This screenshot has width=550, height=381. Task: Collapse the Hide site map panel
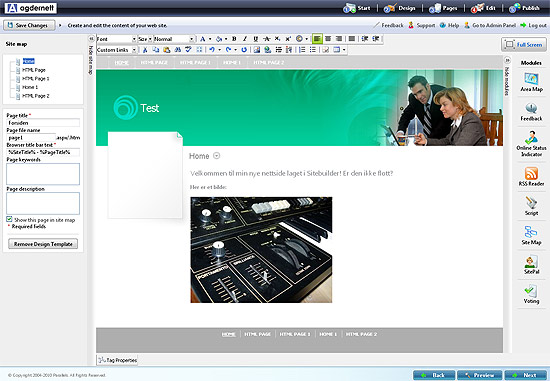pos(90,56)
